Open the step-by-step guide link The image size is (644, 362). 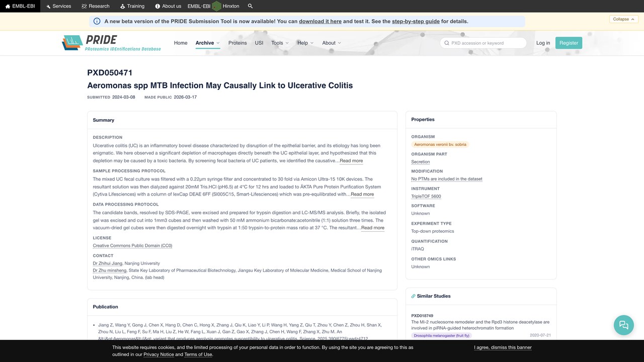coord(416,21)
